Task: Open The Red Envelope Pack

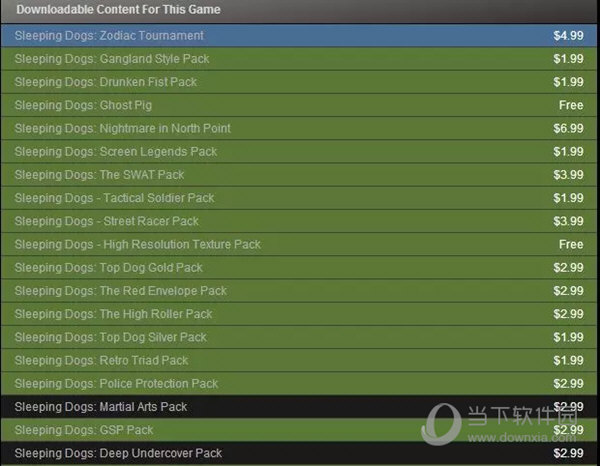Action: [x=299, y=291]
